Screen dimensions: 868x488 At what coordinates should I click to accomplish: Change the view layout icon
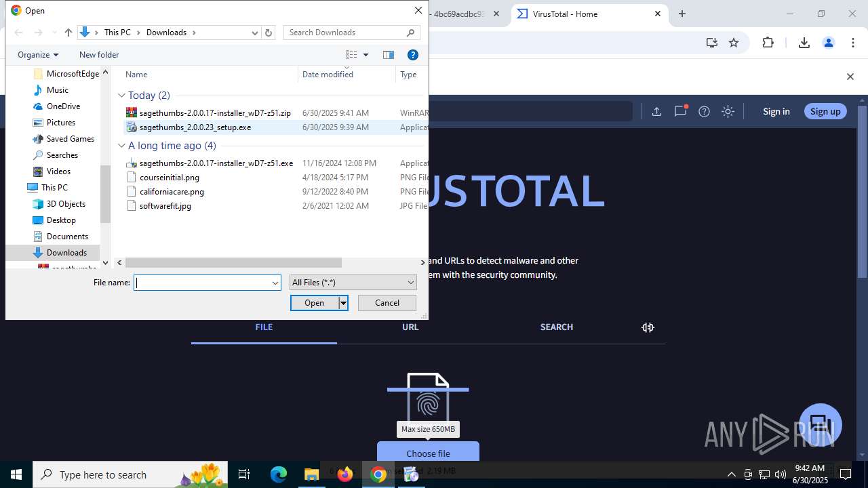351,55
